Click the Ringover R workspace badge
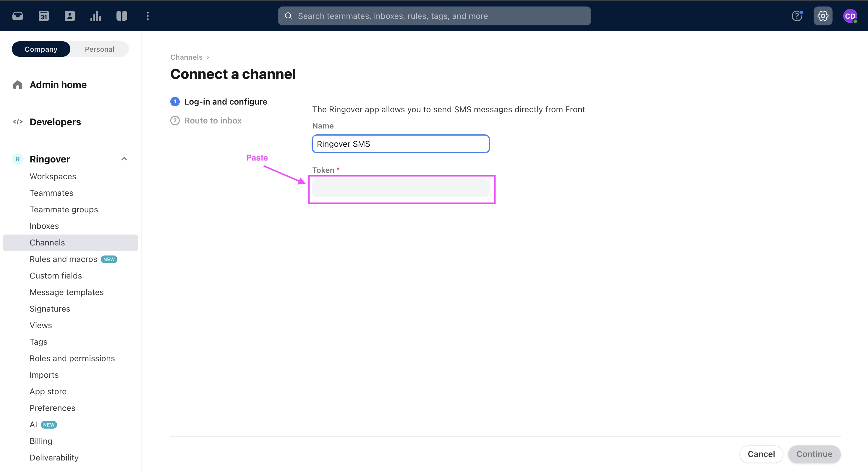 (x=17, y=159)
